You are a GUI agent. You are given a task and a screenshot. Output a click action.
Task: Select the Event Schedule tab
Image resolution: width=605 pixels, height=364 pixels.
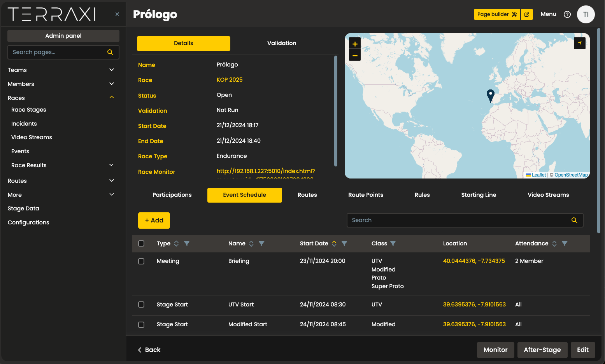[245, 195]
